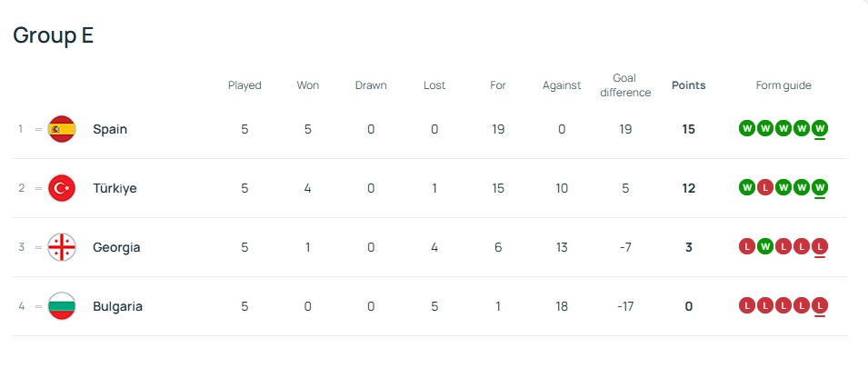The width and height of the screenshot is (868, 368).
Task: Click Spain's first form guide win badge
Action: (x=747, y=128)
